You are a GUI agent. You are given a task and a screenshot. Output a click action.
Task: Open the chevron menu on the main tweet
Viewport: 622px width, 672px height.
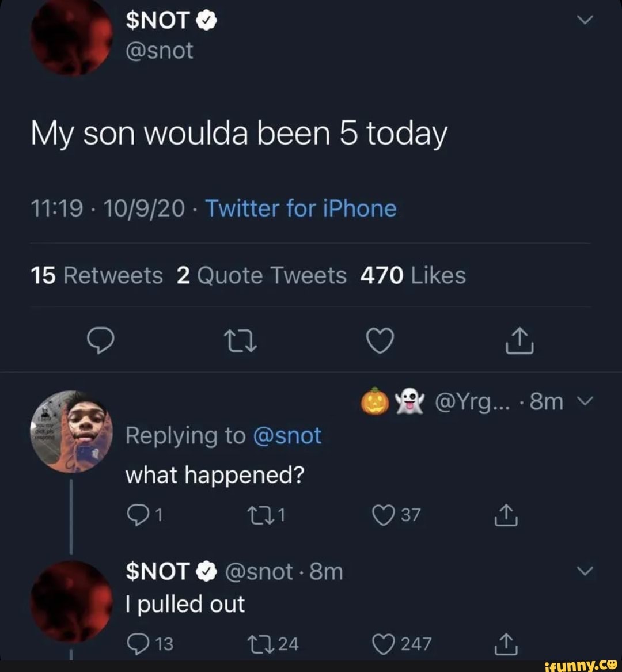point(586,20)
